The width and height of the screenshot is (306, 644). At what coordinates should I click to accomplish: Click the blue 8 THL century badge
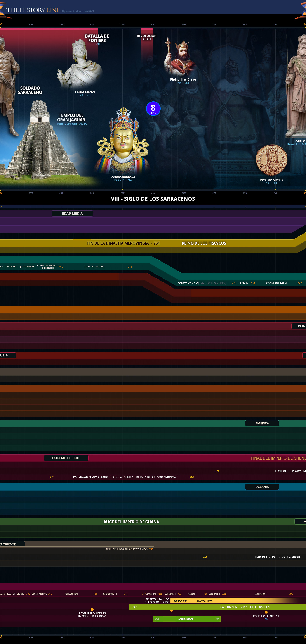click(x=153, y=109)
